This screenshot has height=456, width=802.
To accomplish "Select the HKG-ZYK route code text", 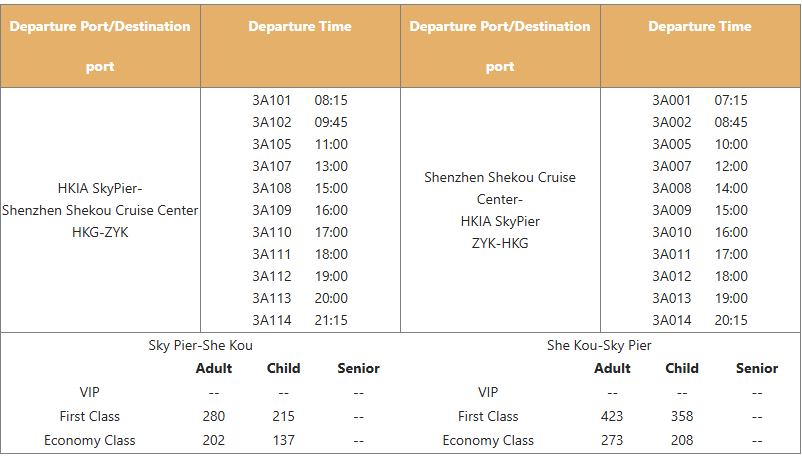I will tap(100, 232).
